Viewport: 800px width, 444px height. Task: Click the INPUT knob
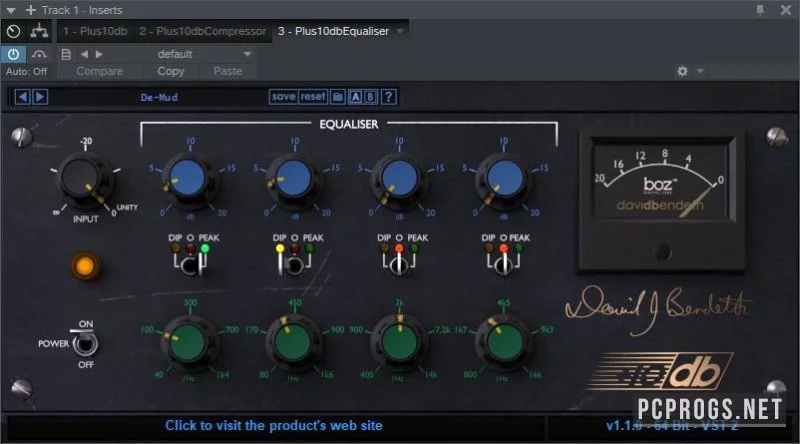click(x=83, y=180)
